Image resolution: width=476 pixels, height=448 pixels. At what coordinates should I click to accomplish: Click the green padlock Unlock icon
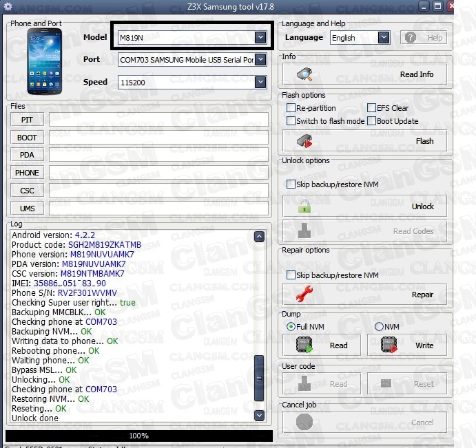304,206
